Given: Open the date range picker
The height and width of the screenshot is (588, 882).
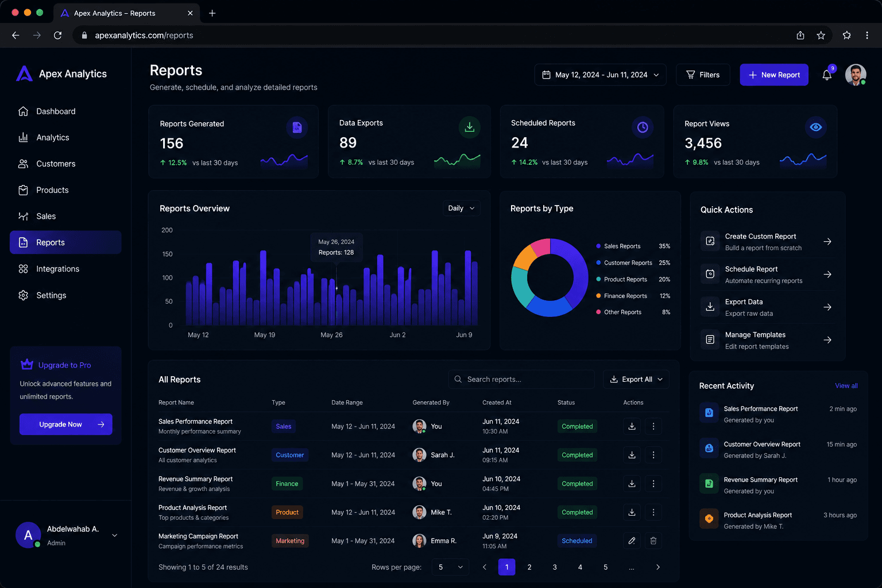Looking at the screenshot, I should point(601,75).
